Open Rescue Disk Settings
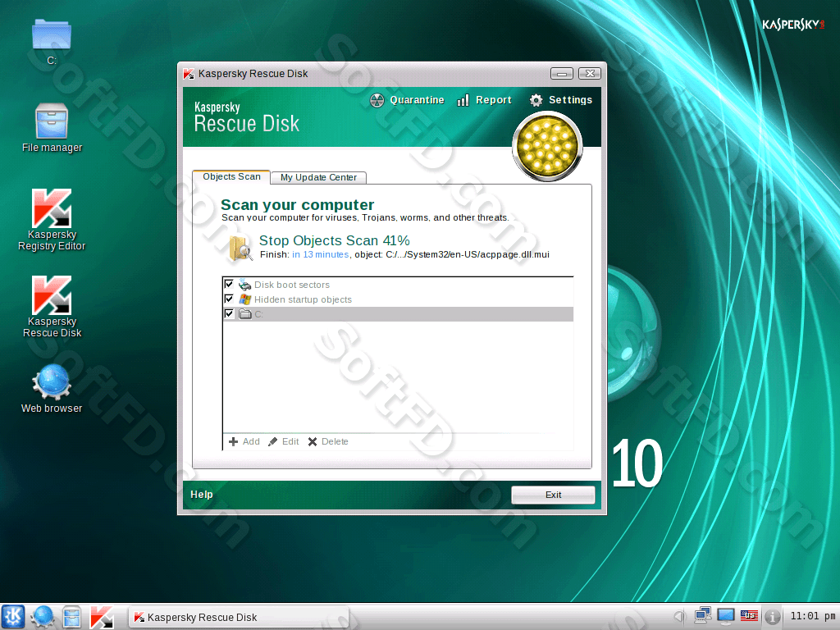840x630 pixels. coord(561,100)
